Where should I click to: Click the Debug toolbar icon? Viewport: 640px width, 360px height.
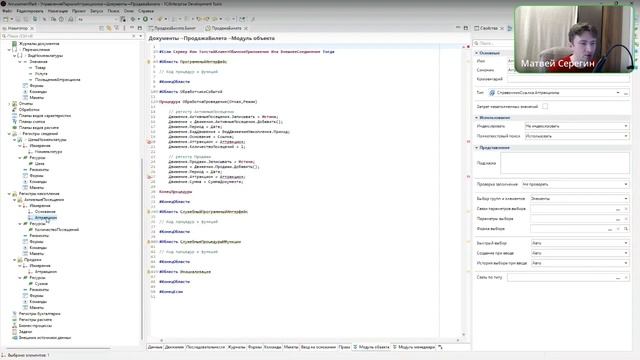133,19
